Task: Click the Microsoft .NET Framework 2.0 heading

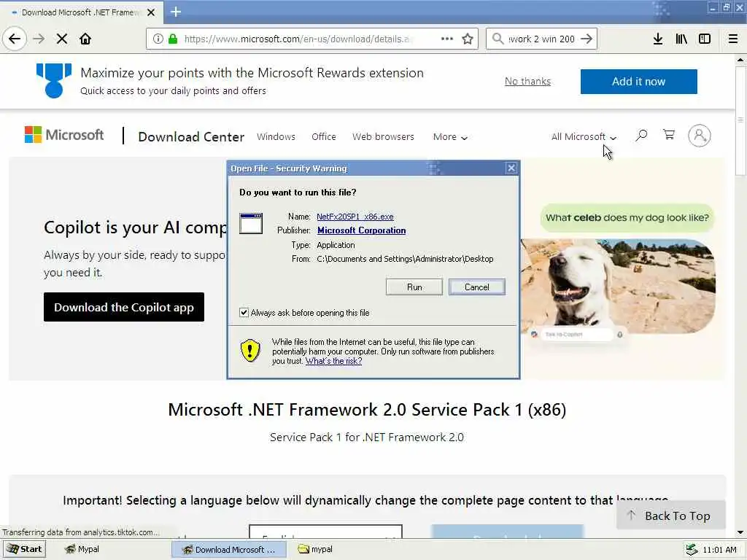Action: coord(367,410)
